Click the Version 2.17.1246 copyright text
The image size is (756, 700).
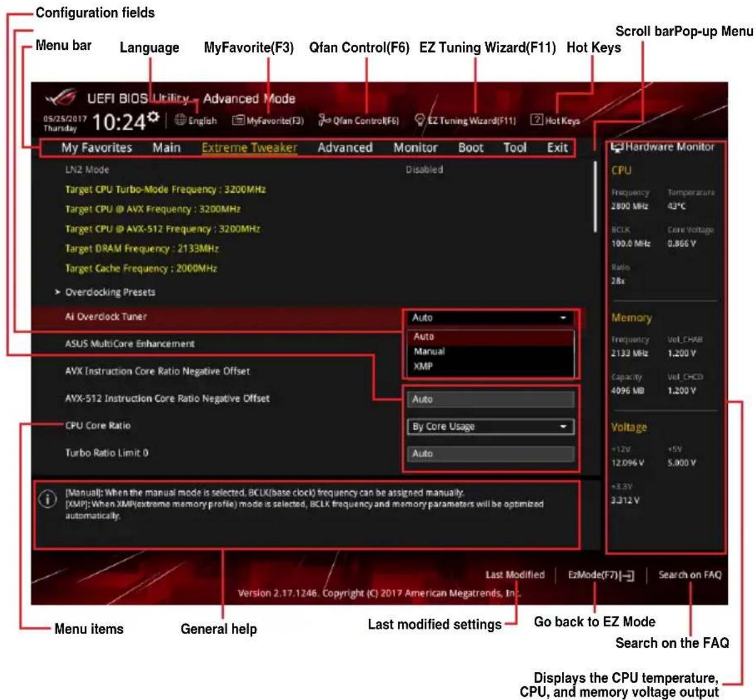379,593
